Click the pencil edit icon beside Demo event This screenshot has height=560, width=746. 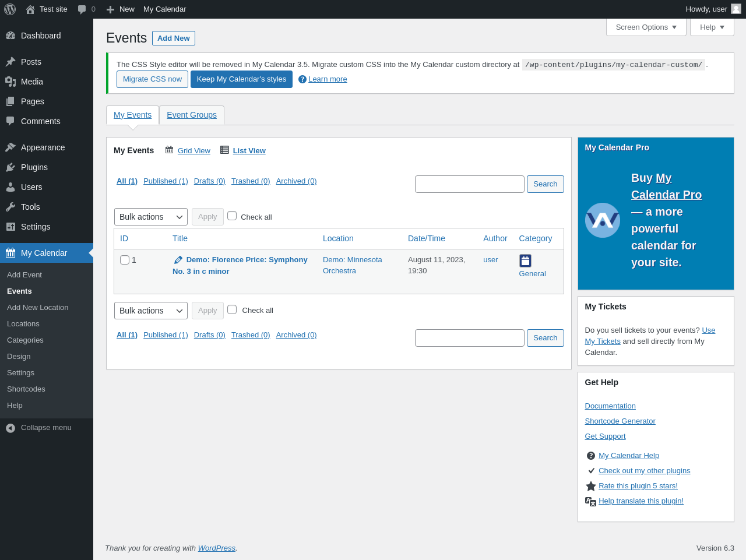click(178, 260)
